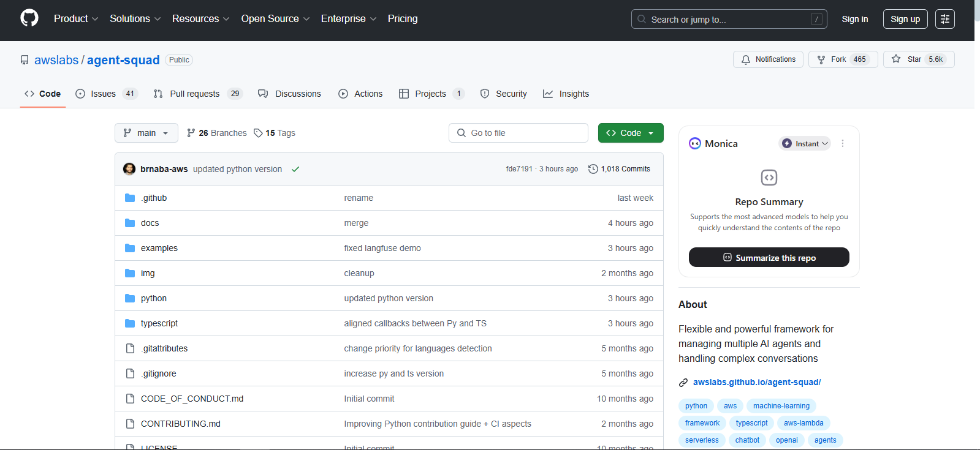Expand the Enterprise menu
Viewport: 980px width, 450px height.
349,19
